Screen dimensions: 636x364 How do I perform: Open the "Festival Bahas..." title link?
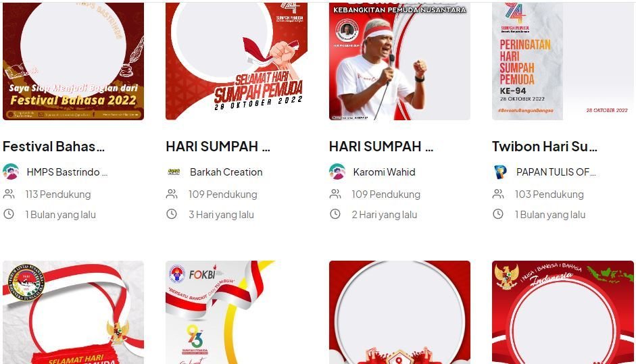tap(53, 147)
